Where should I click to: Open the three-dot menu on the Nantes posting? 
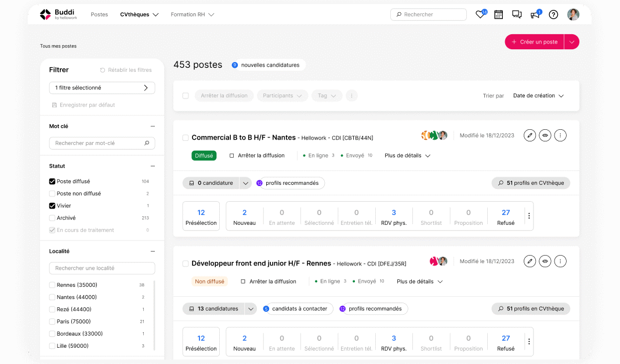coord(560,135)
